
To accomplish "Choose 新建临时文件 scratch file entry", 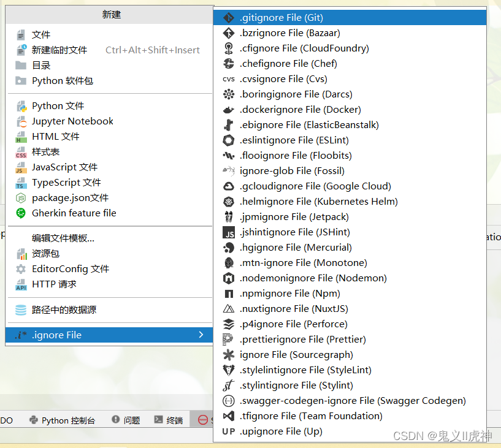I will pyautogui.click(x=109, y=50).
